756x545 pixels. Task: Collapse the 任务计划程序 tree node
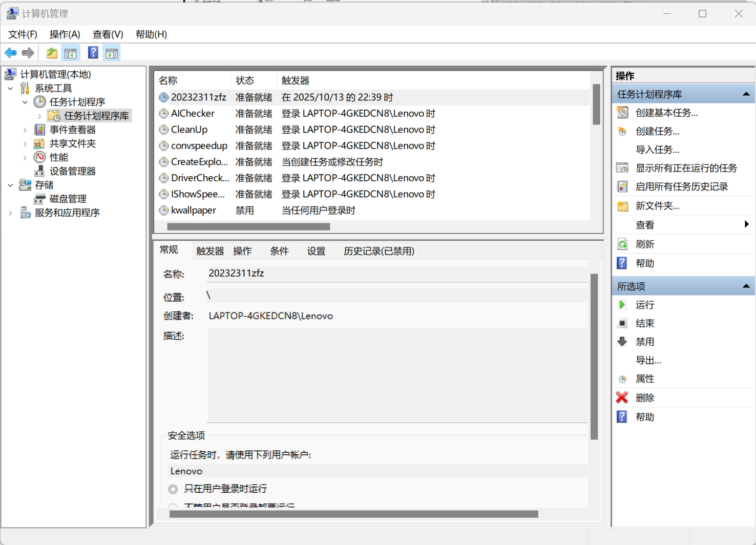pyautogui.click(x=25, y=102)
